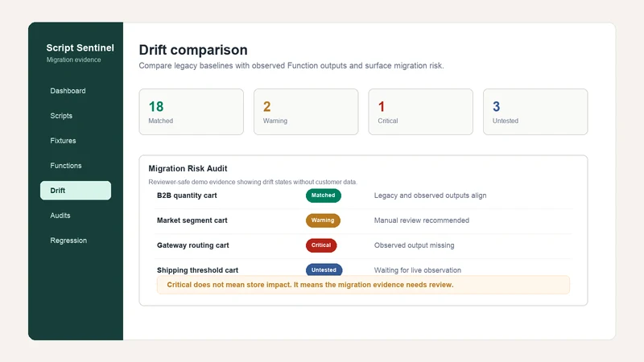Click 'Waiting for live observation' text
The width and height of the screenshot is (644, 362).
417,270
